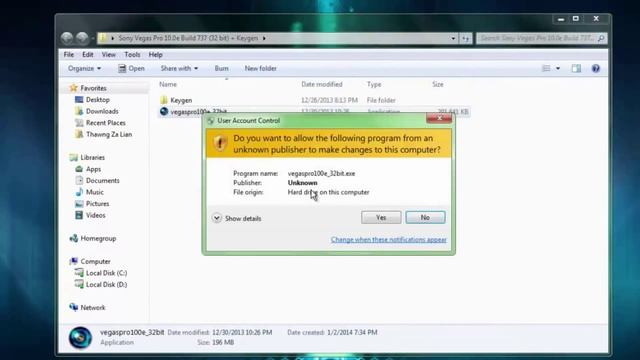Click the refresh button beside address bar
Image resolution: width=640 pixels, height=360 pixels.
[466, 38]
